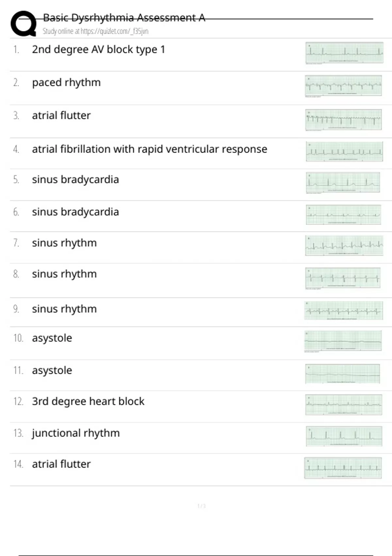Open ECG thumbnail for item 14 atrial flutter
This screenshot has width=392, height=556.
click(343, 468)
